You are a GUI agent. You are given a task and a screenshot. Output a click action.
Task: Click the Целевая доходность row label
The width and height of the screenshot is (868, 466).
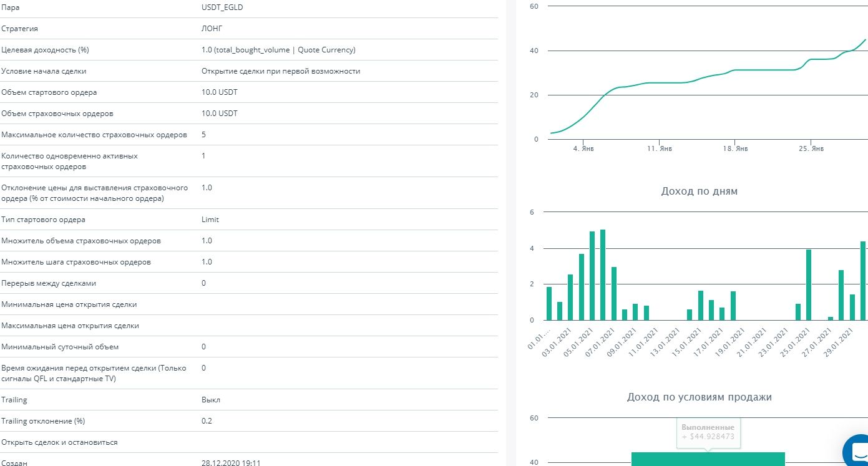[45, 50]
